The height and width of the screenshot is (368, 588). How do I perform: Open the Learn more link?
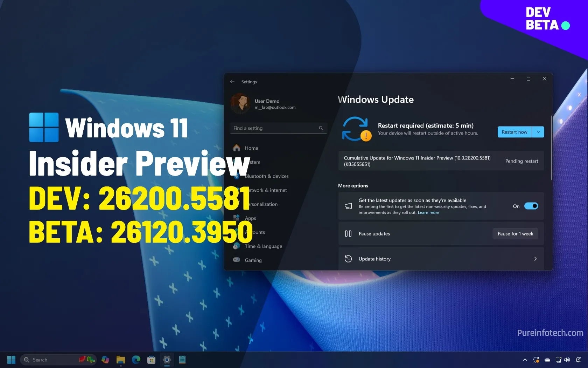(x=428, y=212)
